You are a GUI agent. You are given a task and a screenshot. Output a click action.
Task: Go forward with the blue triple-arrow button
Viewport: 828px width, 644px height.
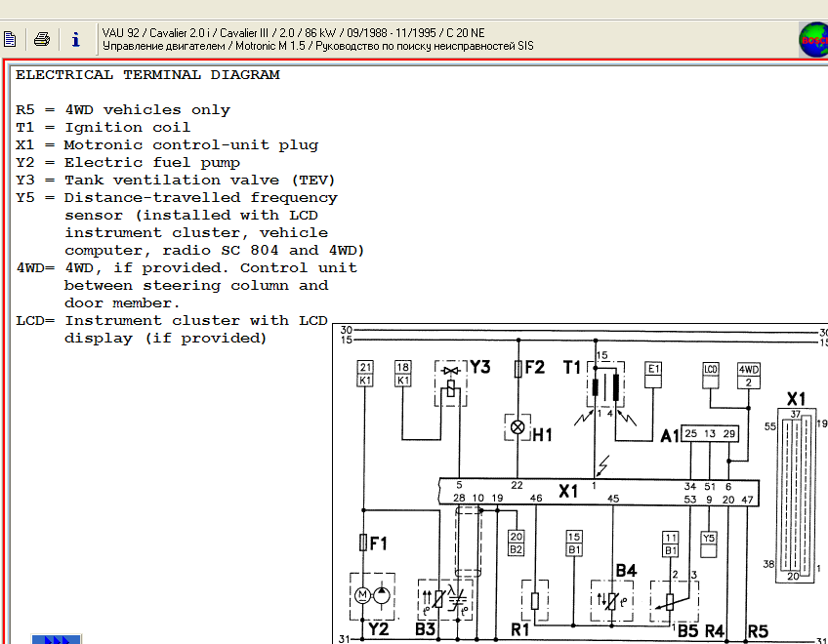pyautogui.click(x=57, y=639)
